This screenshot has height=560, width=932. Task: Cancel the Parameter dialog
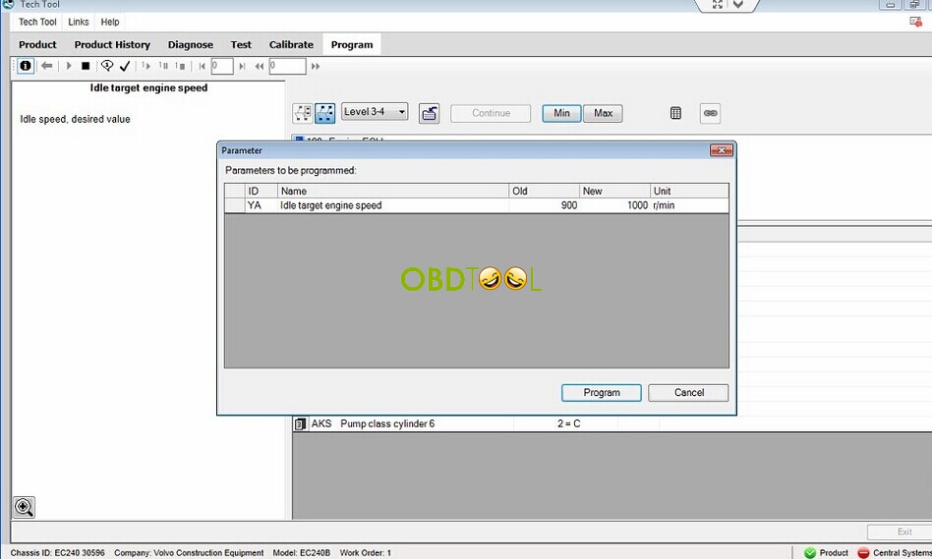click(688, 393)
